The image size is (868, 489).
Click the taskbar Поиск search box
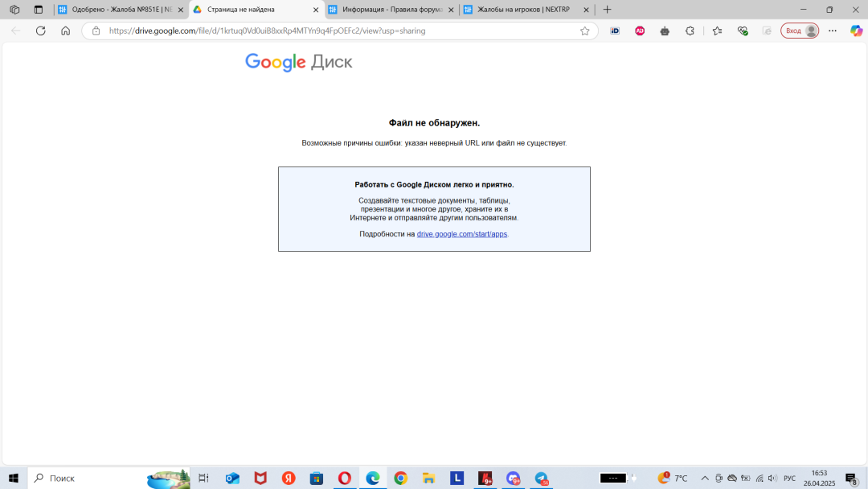109,478
